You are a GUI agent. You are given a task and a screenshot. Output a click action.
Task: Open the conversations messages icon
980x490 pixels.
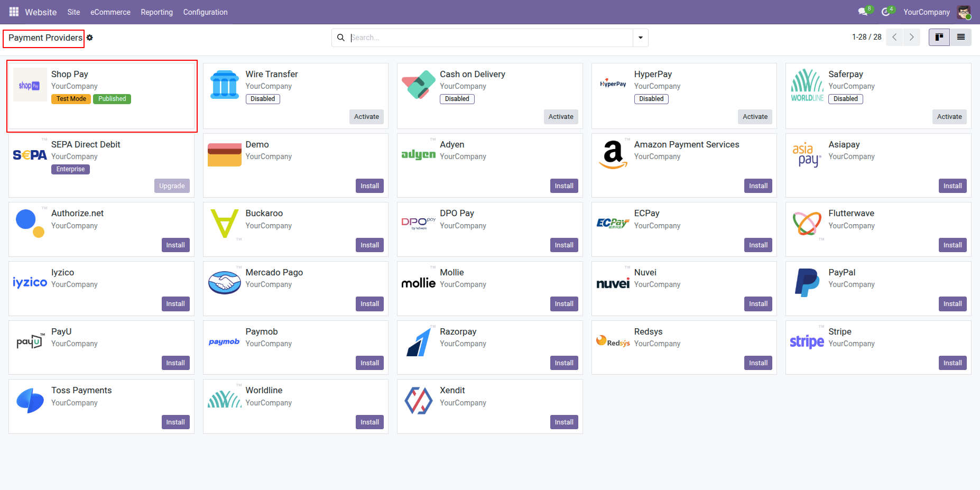coord(863,12)
